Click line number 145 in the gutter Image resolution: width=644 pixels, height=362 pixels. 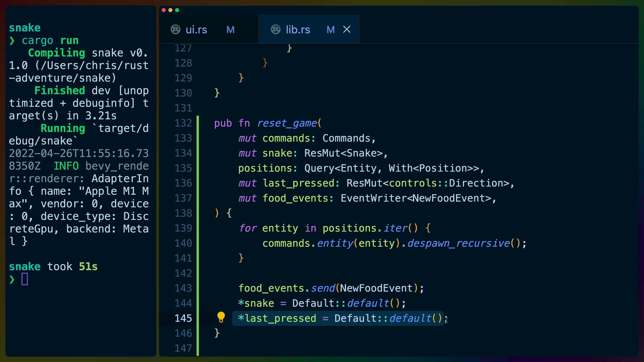183,318
